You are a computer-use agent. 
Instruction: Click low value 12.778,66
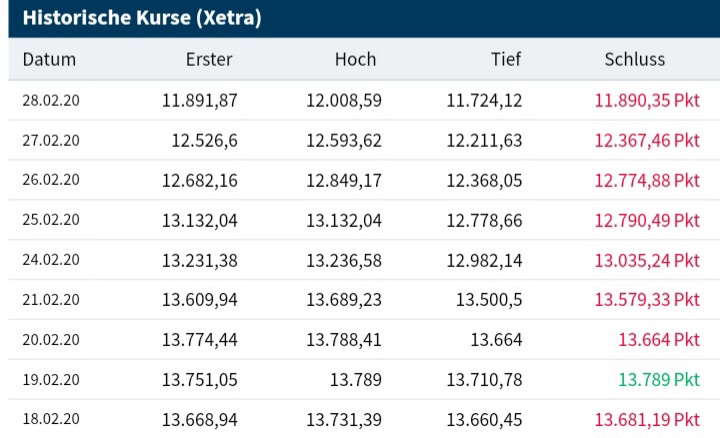(484, 220)
